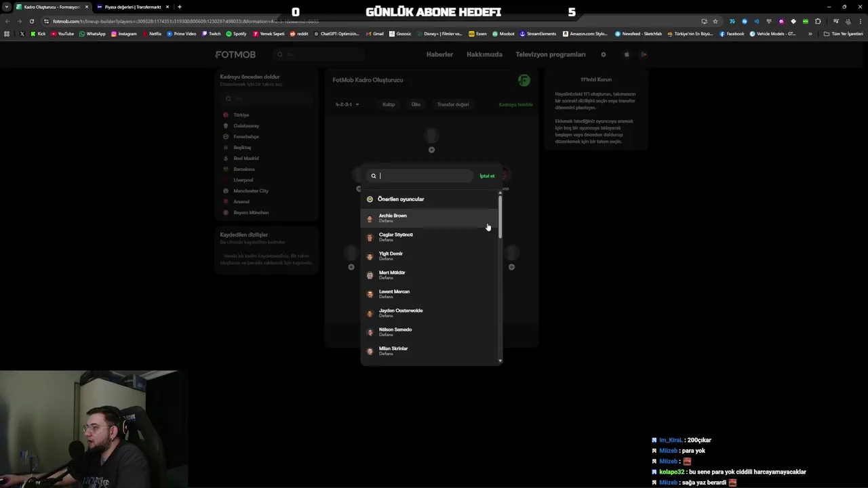Screen dimensions: 868x488
Task: Open a new browser tab
Action: click(179, 7)
